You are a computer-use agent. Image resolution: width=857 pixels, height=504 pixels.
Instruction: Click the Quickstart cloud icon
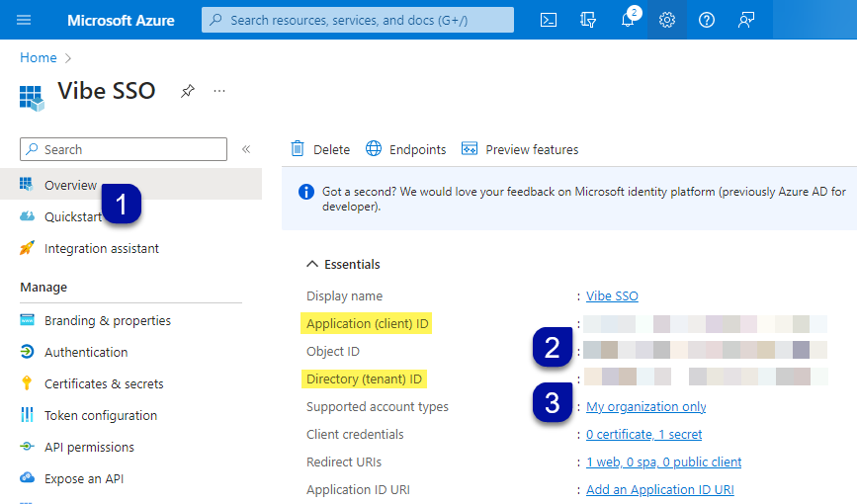pyautogui.click(x=27, y=215)
